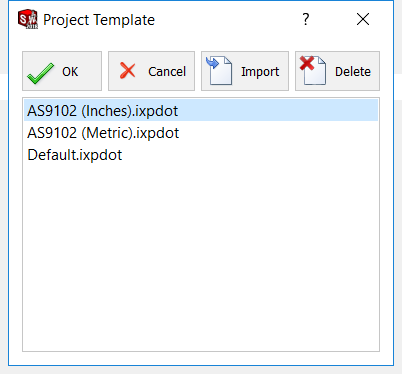The height and width of the screenshot is (374, 402).
Task: Select AS9102 (Inches).ixpdot template
Action: [201, 111]
